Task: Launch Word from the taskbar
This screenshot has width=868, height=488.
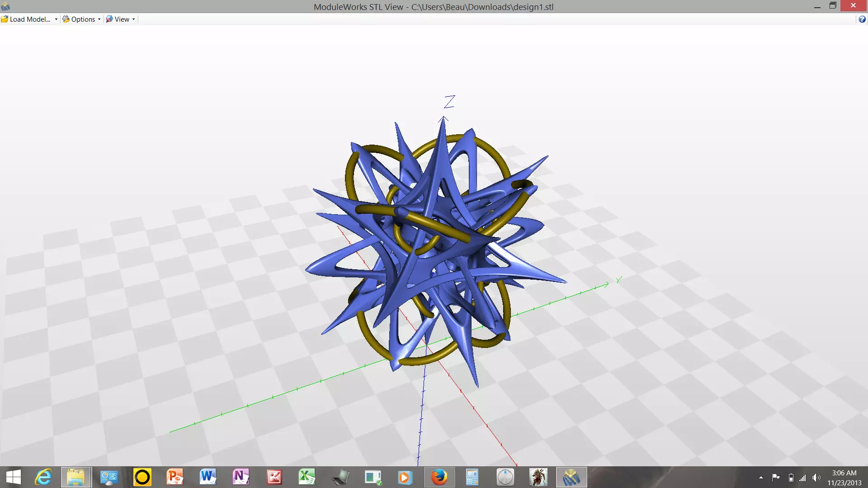Action: click(x=208, y=477)
